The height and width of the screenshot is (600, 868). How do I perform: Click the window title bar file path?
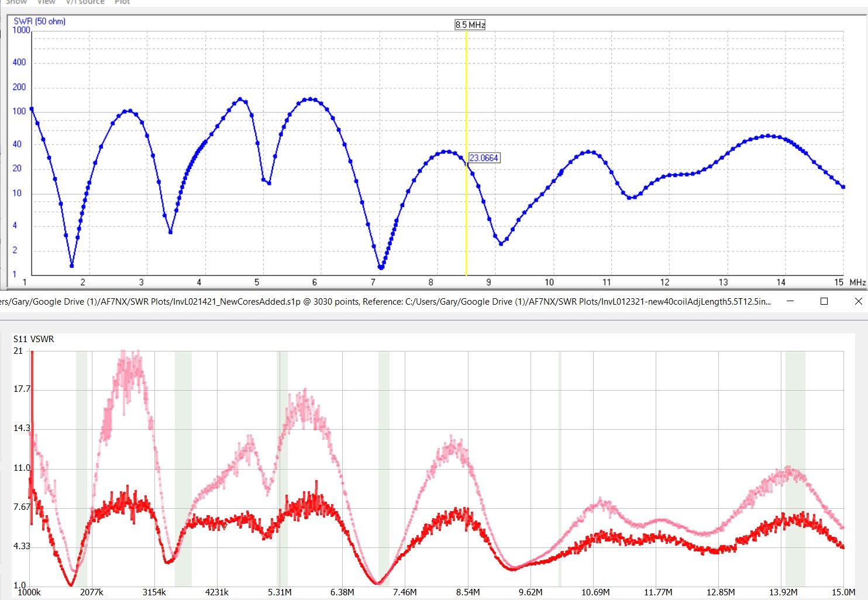(x=386, y=302)
